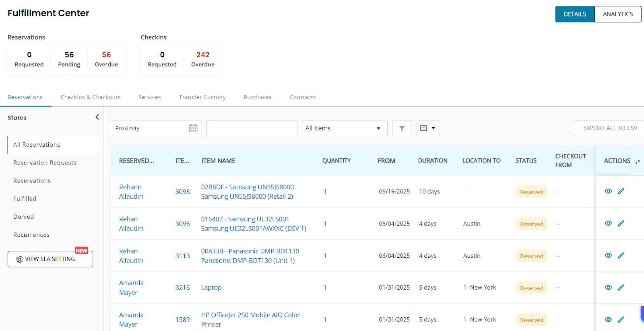This screenshot has width=644, height=331.
Task: Edit the Samsung UE32LS001 reservation
Action: 621,224
